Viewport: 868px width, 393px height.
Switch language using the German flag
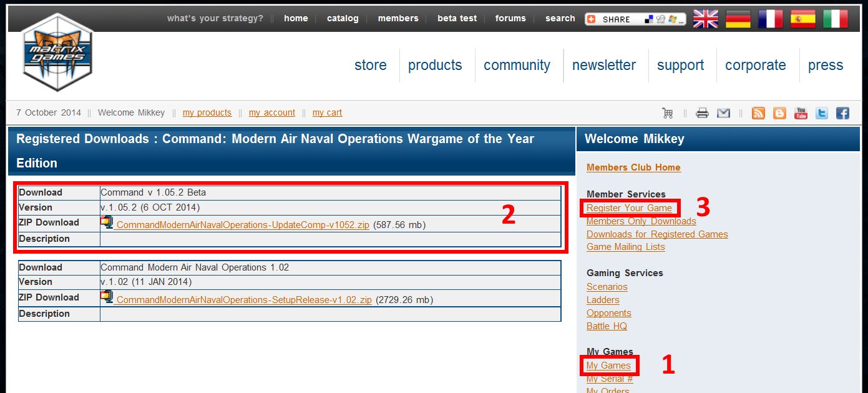738,19
